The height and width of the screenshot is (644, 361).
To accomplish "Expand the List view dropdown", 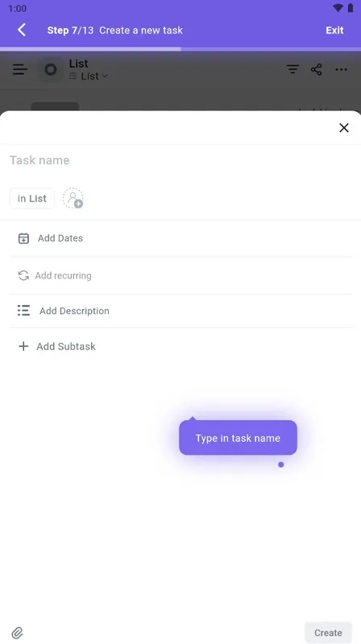I will 89,76.
